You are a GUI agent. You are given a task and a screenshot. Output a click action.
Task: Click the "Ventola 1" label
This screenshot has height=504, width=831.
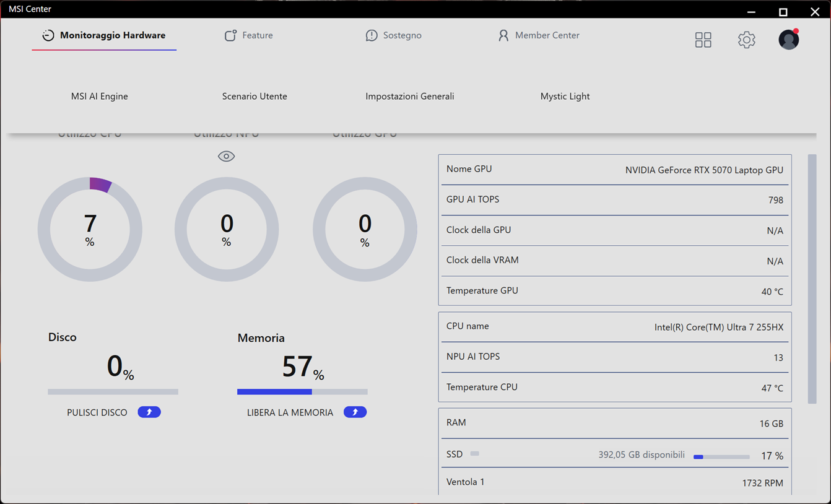click(x=465, y=482)
